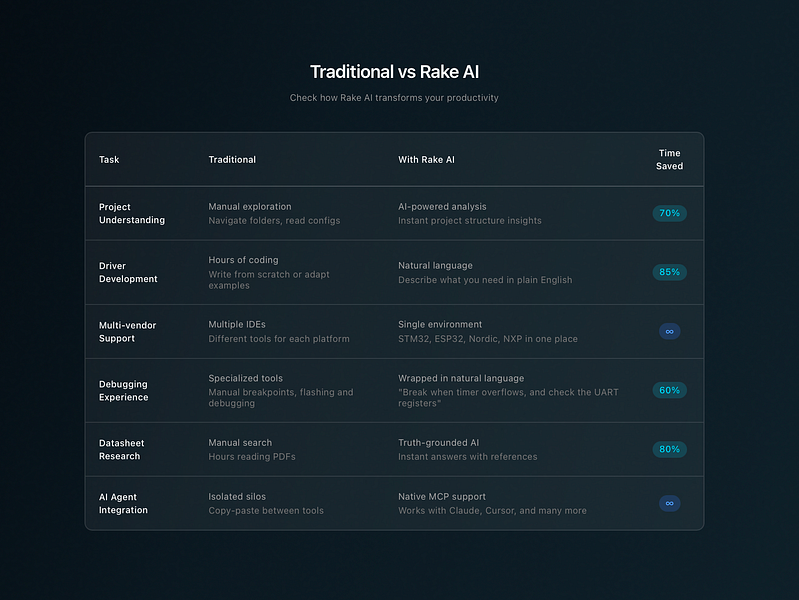This screenshot has width=799, height=600.
Task: Click the infinity badge in AI Agent Integration row
Action: click(669, 503)
